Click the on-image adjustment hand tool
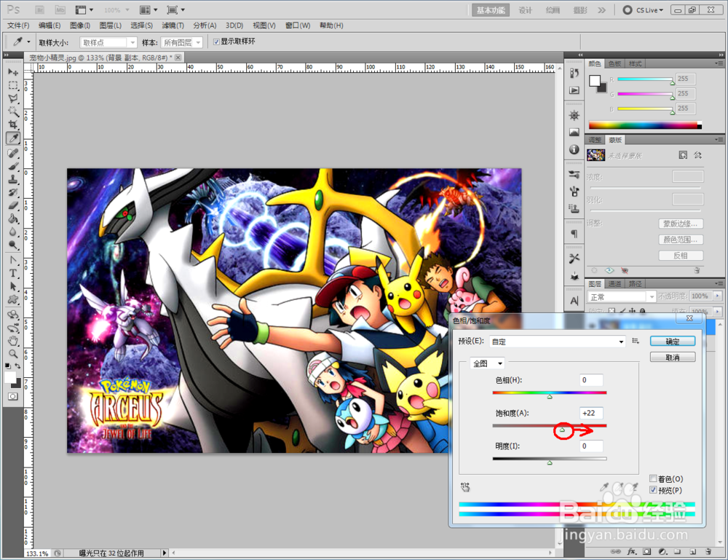 pyautogui.click(x=465, y=486)
